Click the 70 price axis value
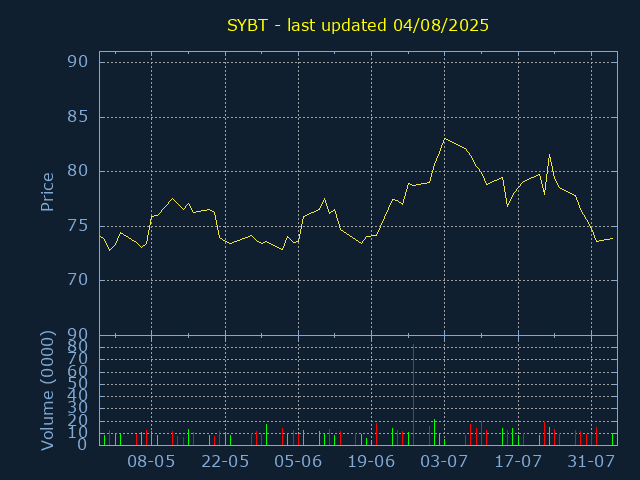 point(78,280)
